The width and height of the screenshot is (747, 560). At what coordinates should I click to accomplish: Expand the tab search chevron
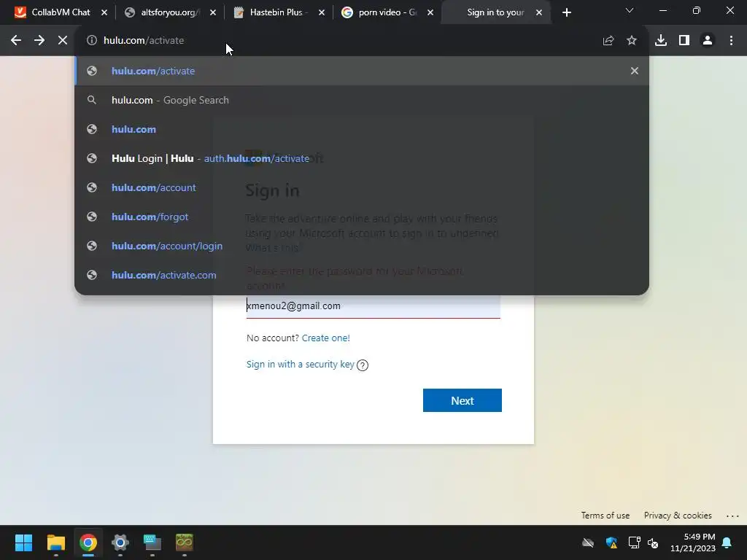[x=630, y=10]
